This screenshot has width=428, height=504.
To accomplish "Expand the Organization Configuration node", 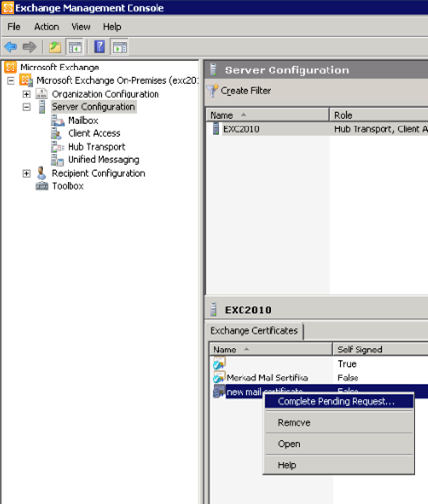I will pyautogui.click(x=27, y=94).
